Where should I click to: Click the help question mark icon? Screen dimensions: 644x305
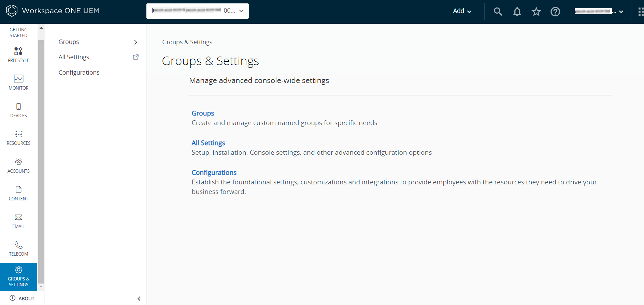pyautogui.click(x=555, y=12)
